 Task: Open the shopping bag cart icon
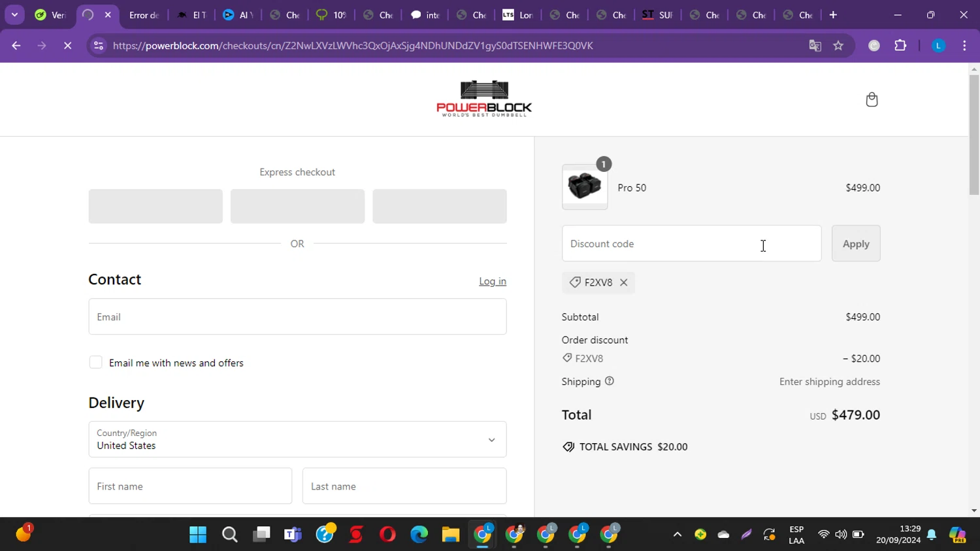pos(872,99)
